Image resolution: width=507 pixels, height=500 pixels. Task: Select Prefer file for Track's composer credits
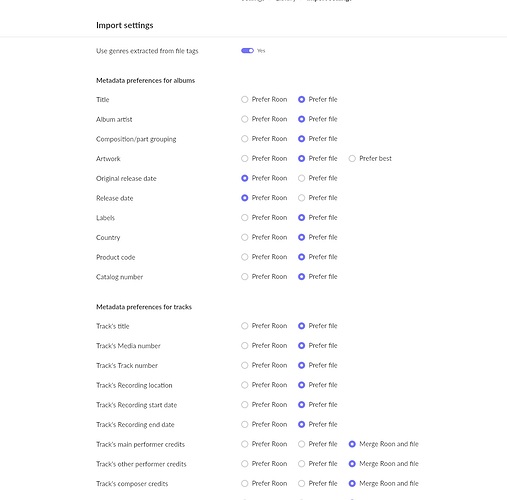pos(301,483)
